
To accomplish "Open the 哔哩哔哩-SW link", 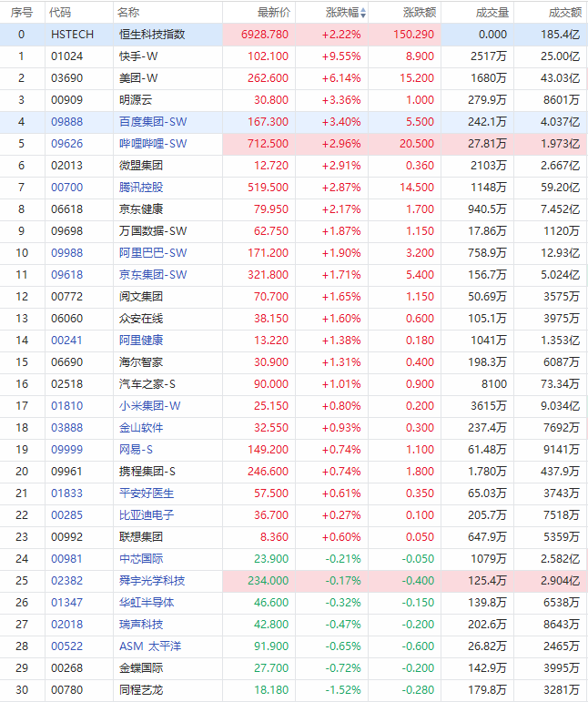I will (153, 144).
